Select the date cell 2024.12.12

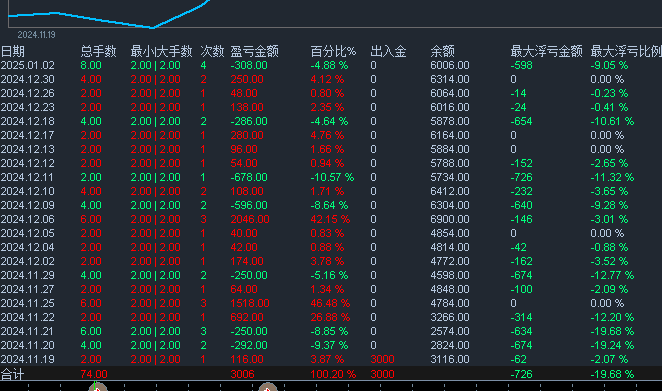click(28, 163)
